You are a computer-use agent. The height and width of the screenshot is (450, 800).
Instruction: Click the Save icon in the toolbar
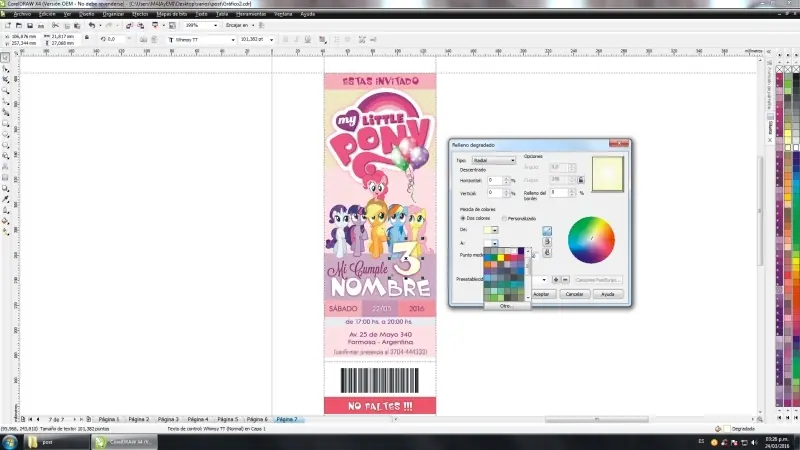(x=30, y=25)
